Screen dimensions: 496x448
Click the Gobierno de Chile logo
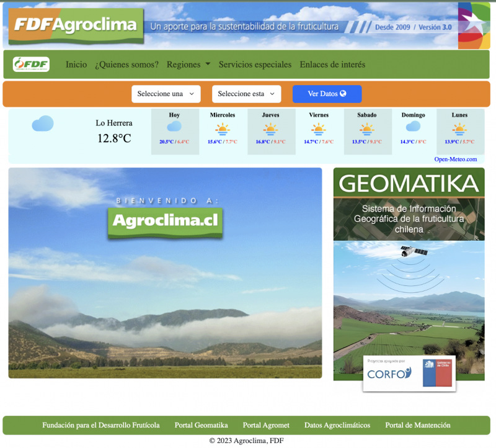point(437,373)
